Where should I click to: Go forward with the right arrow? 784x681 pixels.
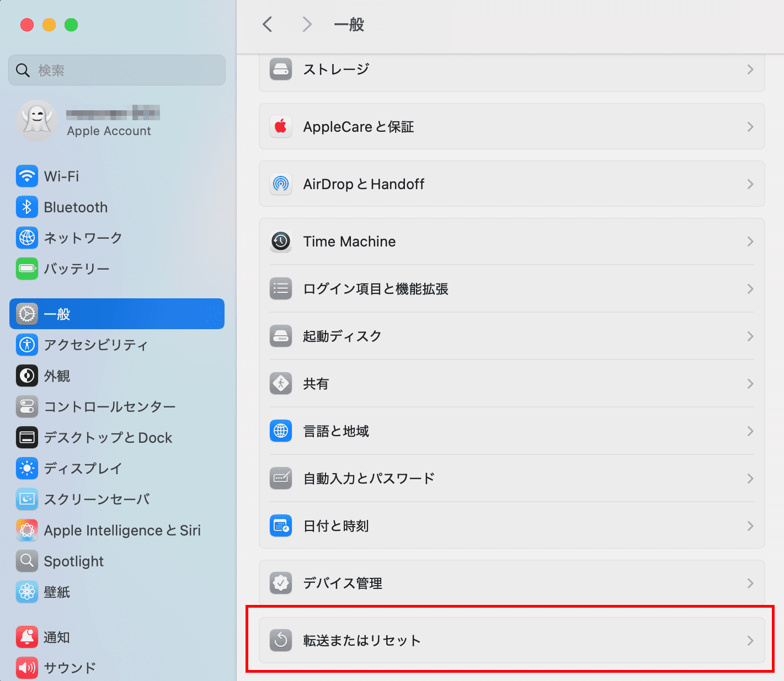[307, 24]
